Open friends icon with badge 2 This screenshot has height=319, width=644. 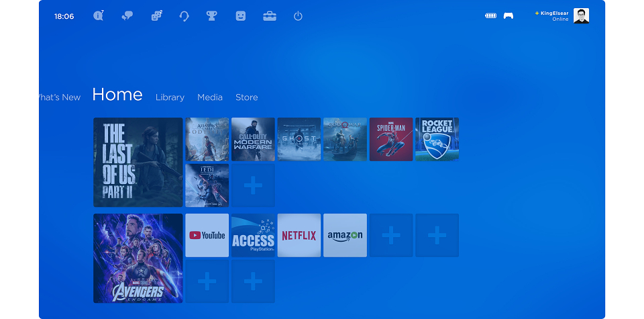pos(156,16)
